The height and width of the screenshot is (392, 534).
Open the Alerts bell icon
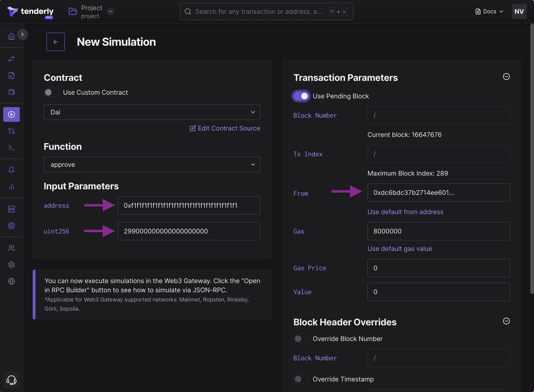click(12, 170)
